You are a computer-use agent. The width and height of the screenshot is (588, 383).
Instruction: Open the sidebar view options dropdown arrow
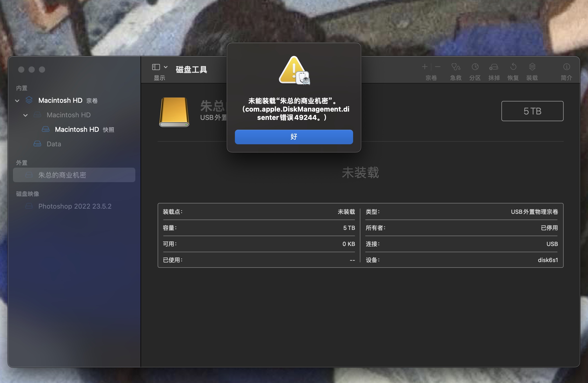tap(166, 67)
